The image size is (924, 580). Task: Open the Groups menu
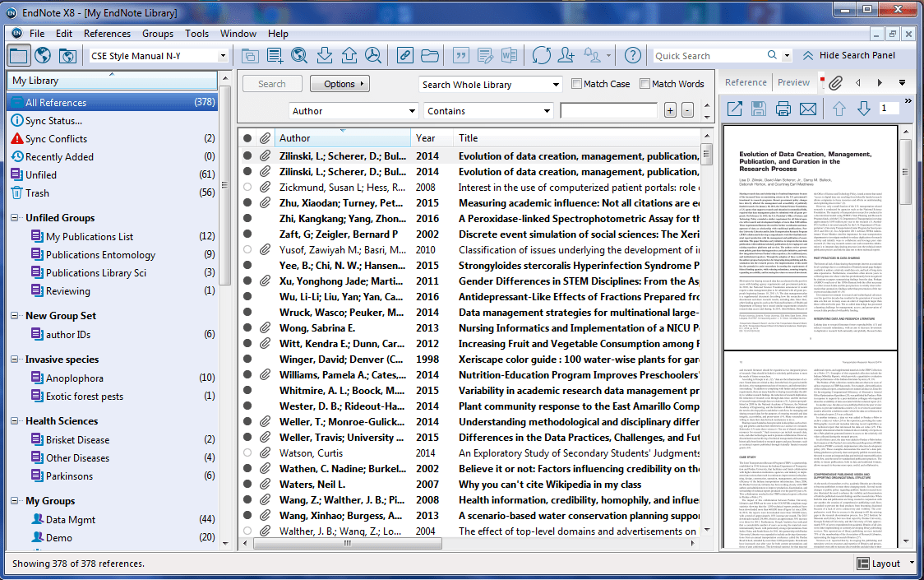click(157, 34)
